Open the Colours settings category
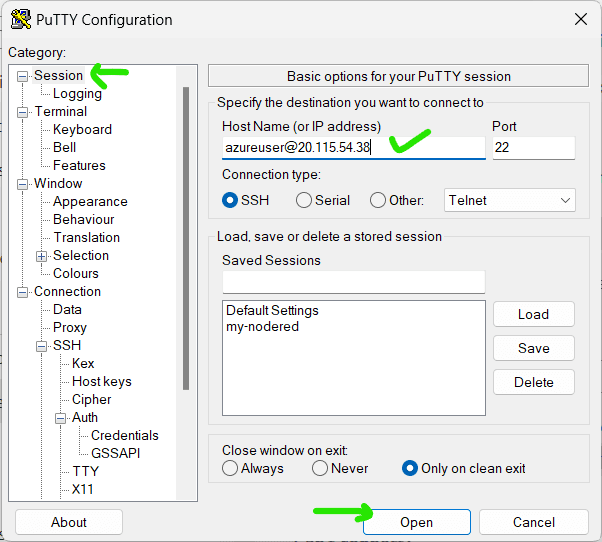Viewport: 602px width, 542px height. [76, 273]
